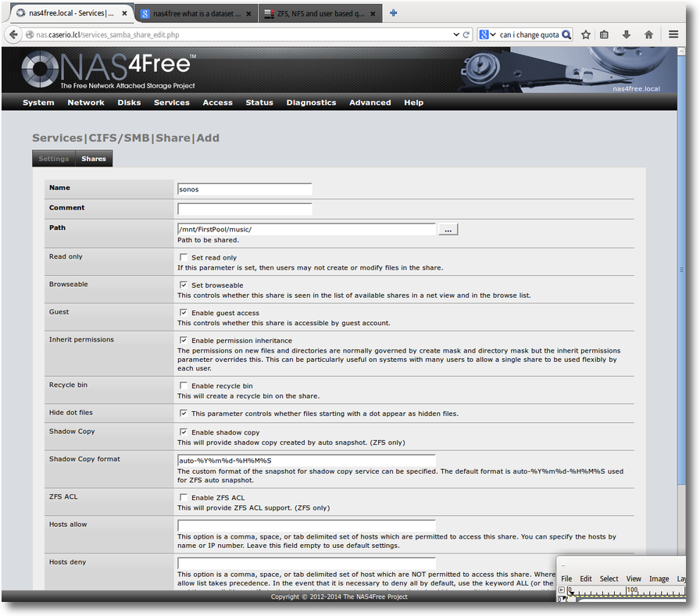Open the downloads arrow icon

point(627,34)
